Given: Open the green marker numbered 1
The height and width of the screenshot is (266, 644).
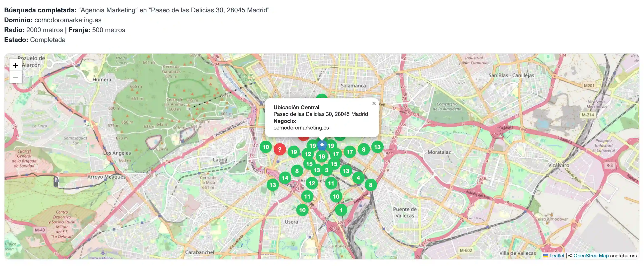Looking at the screenshot, I should point(341,210).
